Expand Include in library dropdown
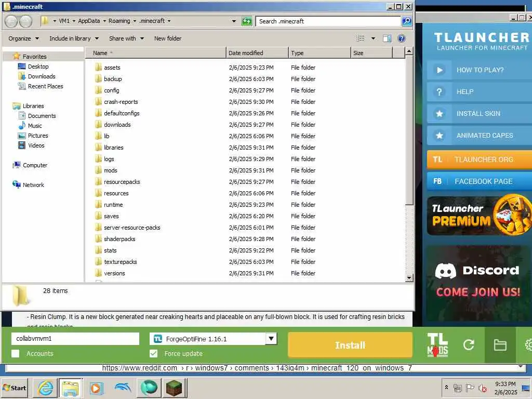Image resolution: width=532 pixels, height=399 pixels. point(74,38)
